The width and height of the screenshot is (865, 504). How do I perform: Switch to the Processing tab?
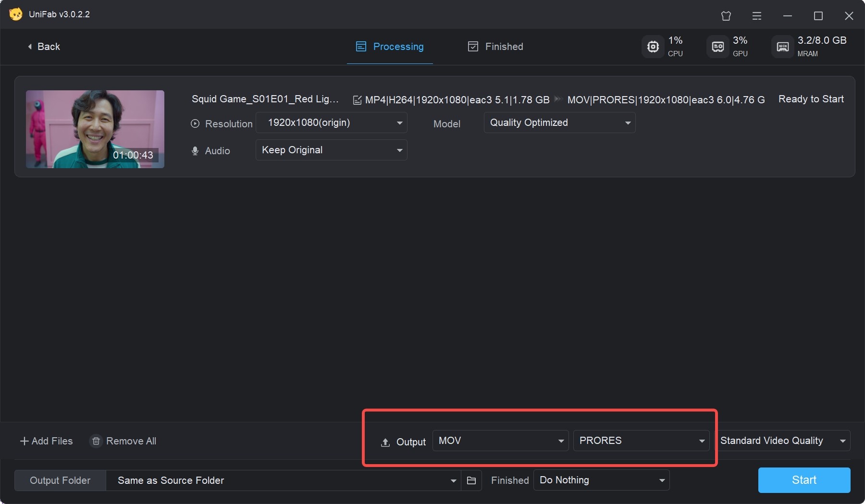click(390, 47)
